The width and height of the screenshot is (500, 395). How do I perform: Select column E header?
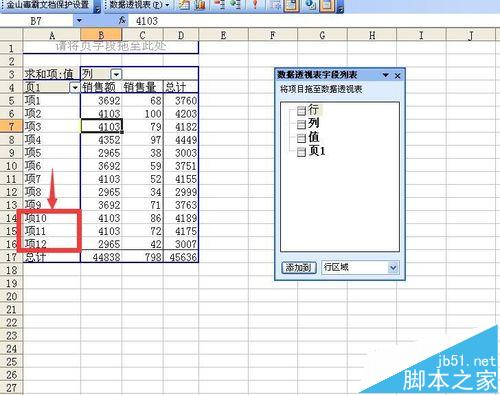pos(223,35)
